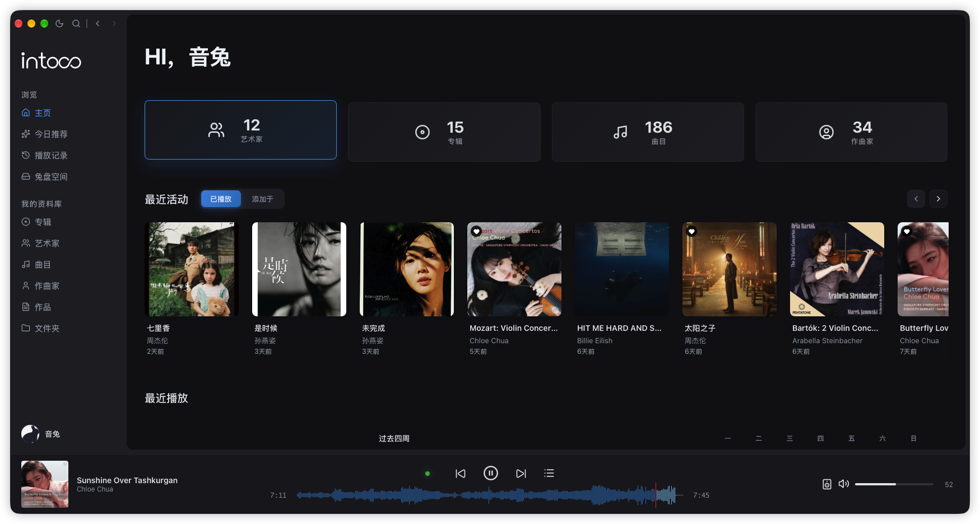Open HIT ME HARD AND S... album cover
The image size is (980, 524).
(x=622, y=269)
